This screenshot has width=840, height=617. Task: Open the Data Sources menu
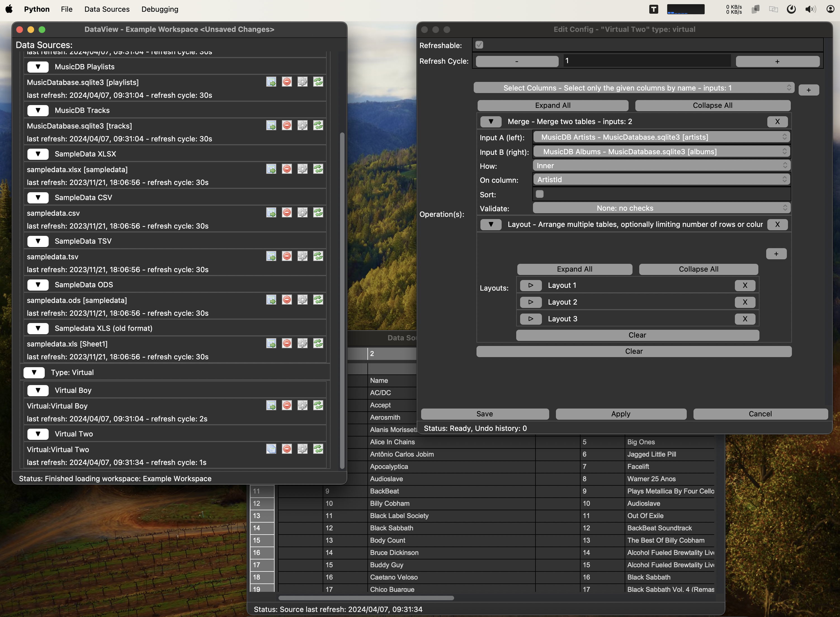[x=107, y=9]
